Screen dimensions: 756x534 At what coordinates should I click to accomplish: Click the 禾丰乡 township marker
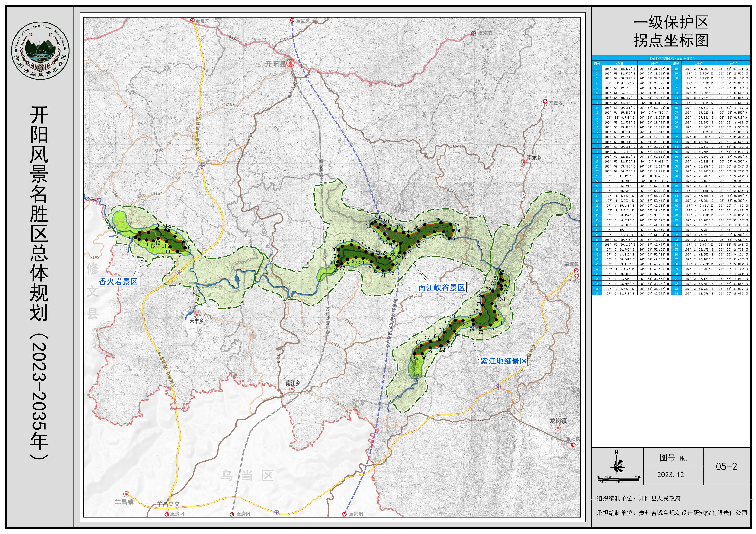coord(197,315)
